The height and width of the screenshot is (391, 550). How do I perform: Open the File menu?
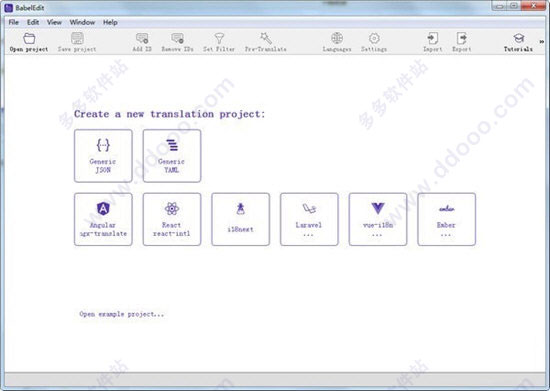[14, 22]
